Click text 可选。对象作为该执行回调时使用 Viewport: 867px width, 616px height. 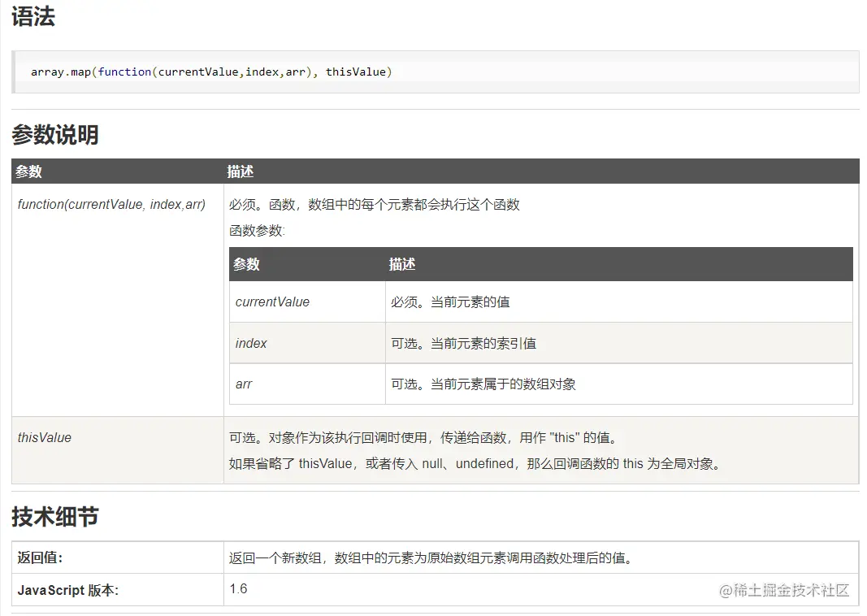328,438
